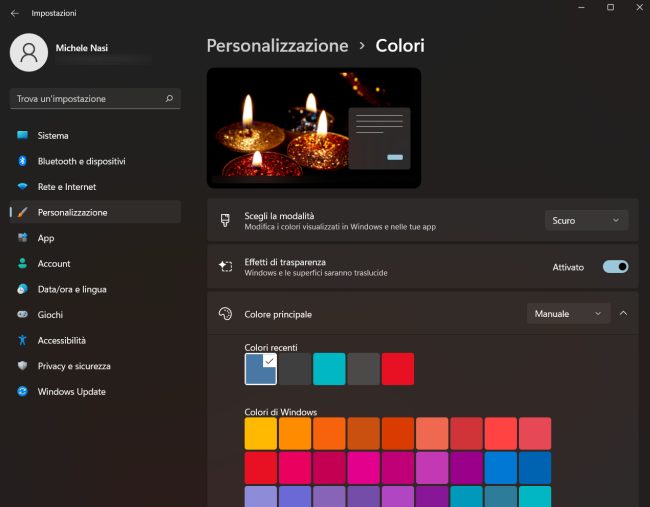Select the bright blue swatch in second row
650x507 pixels.
point(501,468)
